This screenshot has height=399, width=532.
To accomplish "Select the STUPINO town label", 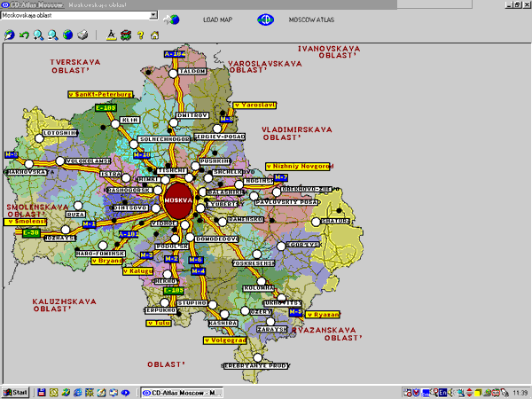I will [x=192, y=302].
